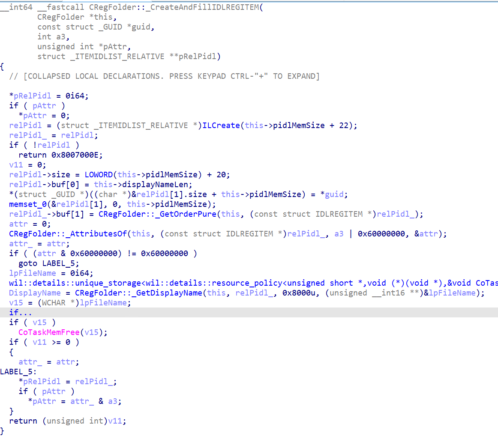Select the ILCreate function call
The height and width of the screenshot is (448, 498).
[x=221, y=125]
